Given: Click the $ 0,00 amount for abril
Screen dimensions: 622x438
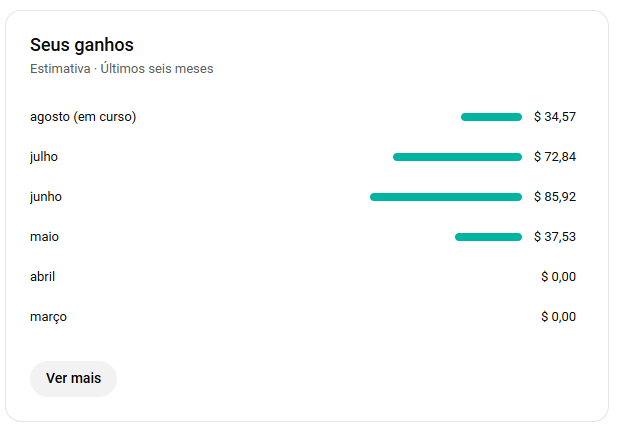Looking at the screenshot, I should click(558, 277).
